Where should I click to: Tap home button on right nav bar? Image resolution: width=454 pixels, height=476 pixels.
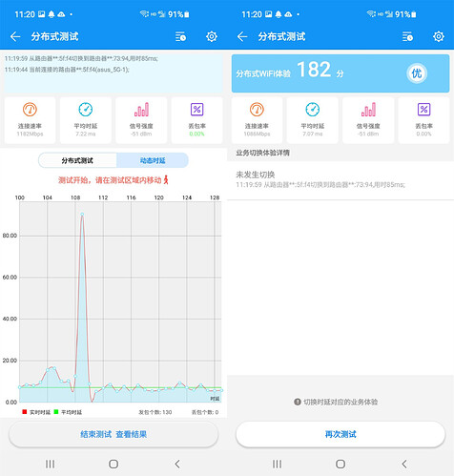(x=340, y=464)
